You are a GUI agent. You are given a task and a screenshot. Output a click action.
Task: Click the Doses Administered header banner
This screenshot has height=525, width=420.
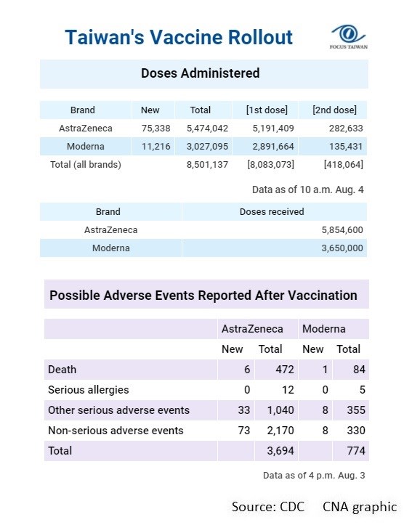[204, 74]
